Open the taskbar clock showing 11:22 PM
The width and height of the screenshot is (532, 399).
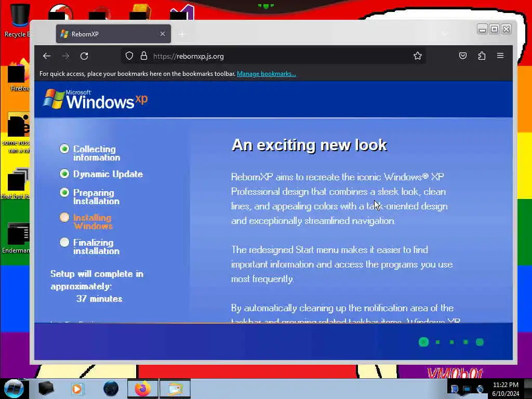(x=506, y=389)
